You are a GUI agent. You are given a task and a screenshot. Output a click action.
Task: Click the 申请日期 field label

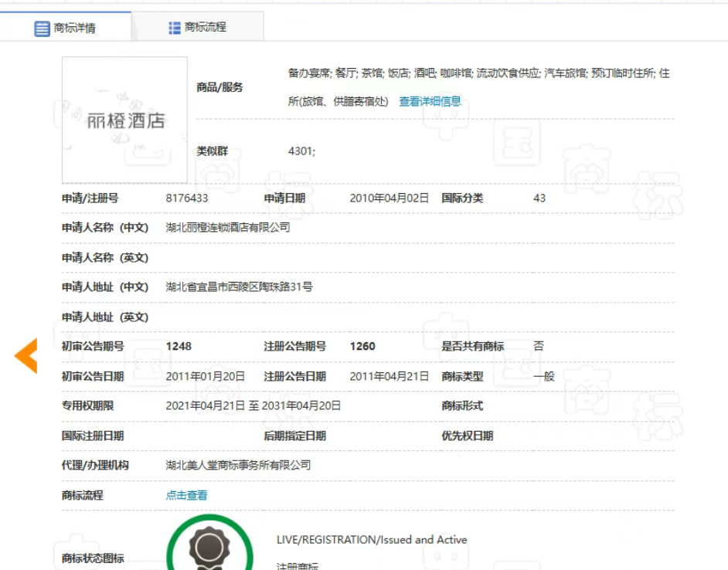[284, 198]
